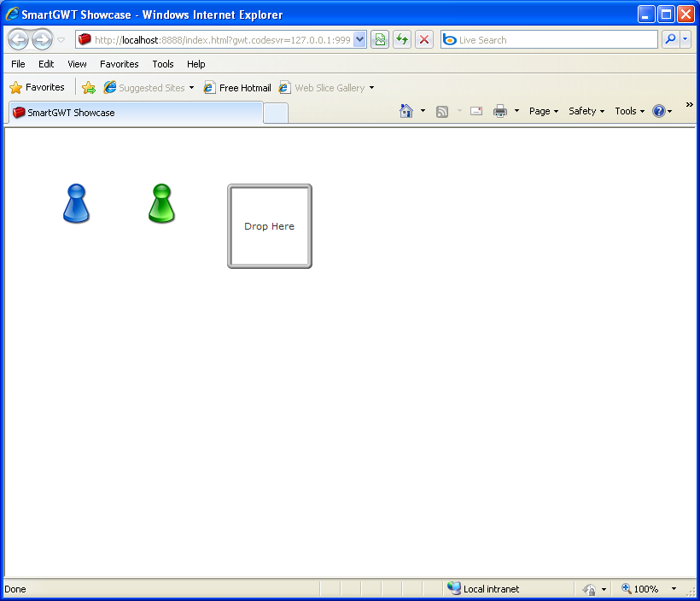Click the green pawn piece
Screen dimensions: 700x601
pyautogui.click(x=161, y=203)
